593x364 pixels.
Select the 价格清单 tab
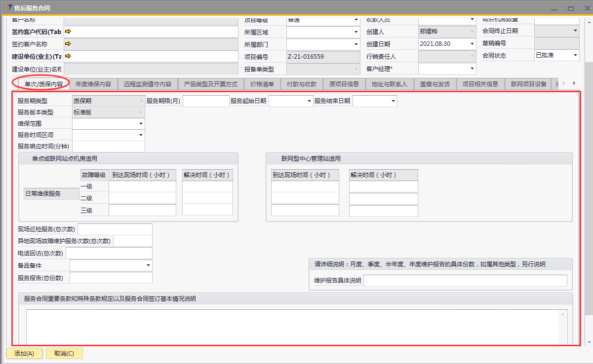(262, 84)
